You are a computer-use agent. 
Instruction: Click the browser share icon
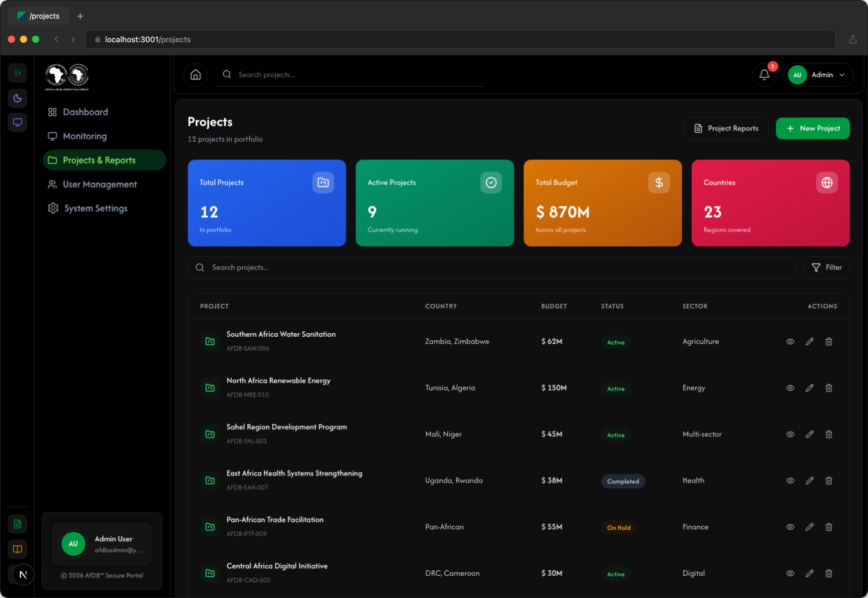click(x=853, y=39)
